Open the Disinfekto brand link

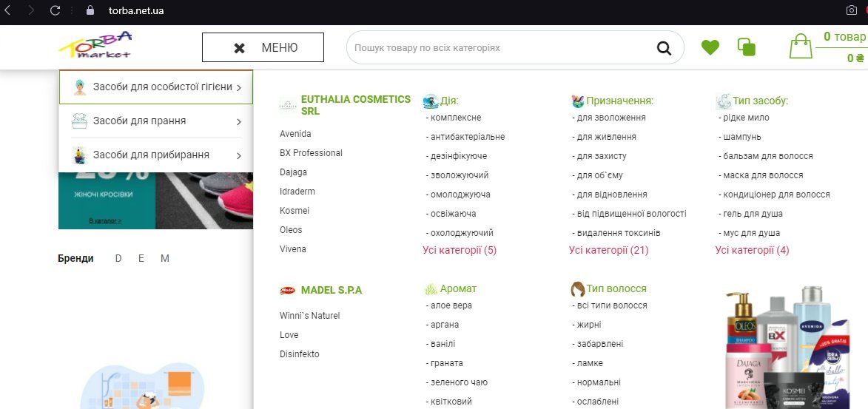point(300,354)
